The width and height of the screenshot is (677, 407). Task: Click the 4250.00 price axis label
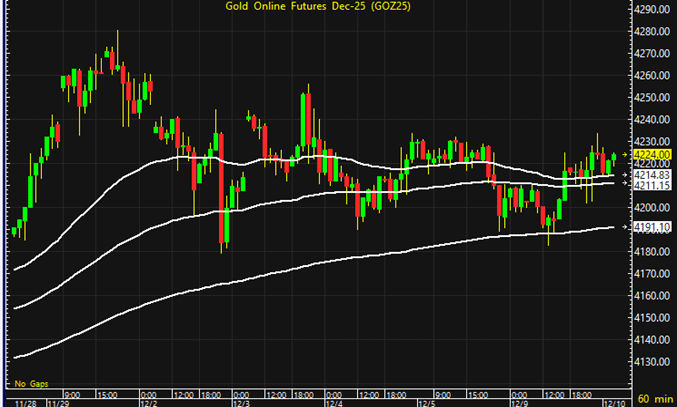pyautogui.click(x=651, y=98)
